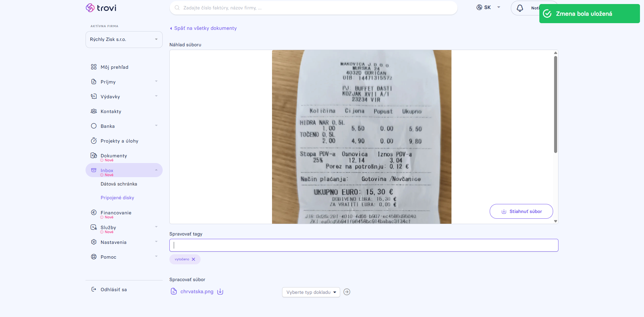Click the receipt image preview

[x=362, y=137]
